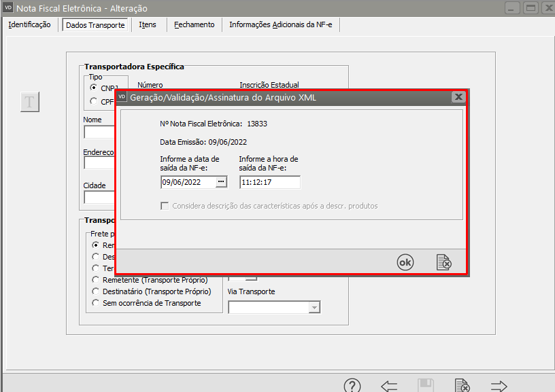Click the OK icon in XML dialog

[x=405, y=262]
